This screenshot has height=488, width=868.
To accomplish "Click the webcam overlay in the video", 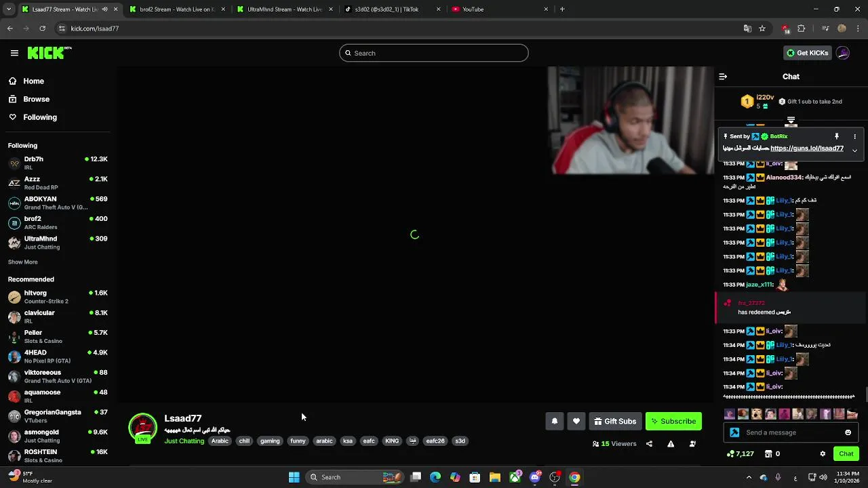I will pyautogui.click(x=631, y=121).
